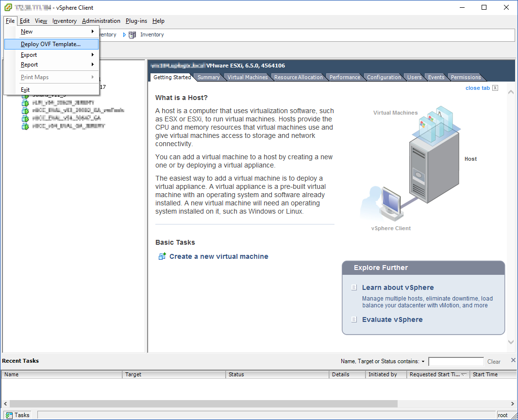Sort tasks by the Target column header
This screenshot has height=420, width=518.
point(174,374)
